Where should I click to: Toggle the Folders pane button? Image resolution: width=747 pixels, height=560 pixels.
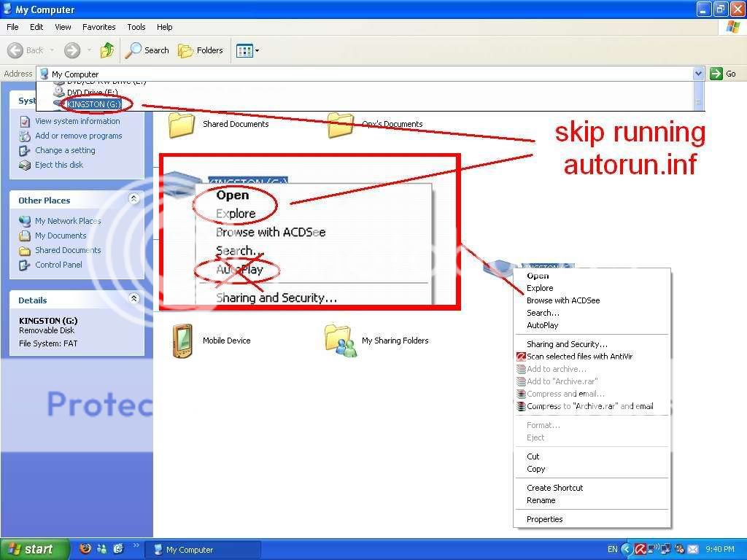(x=201, y=50)
